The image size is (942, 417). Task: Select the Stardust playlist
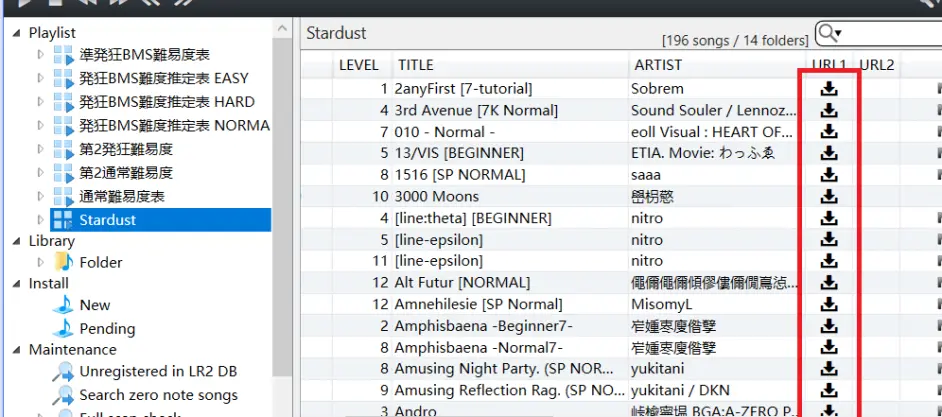[x=161, y=220]
